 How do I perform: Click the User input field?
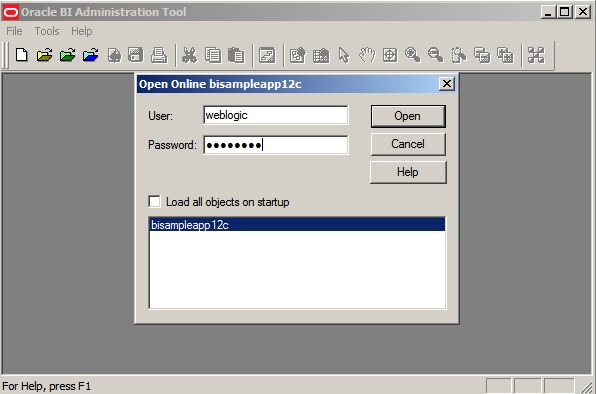tap(276, 115)
